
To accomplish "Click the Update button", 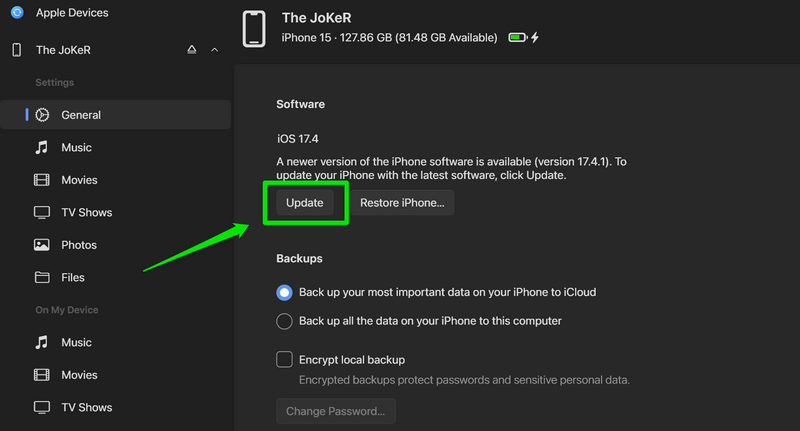I will pos(305,202).
